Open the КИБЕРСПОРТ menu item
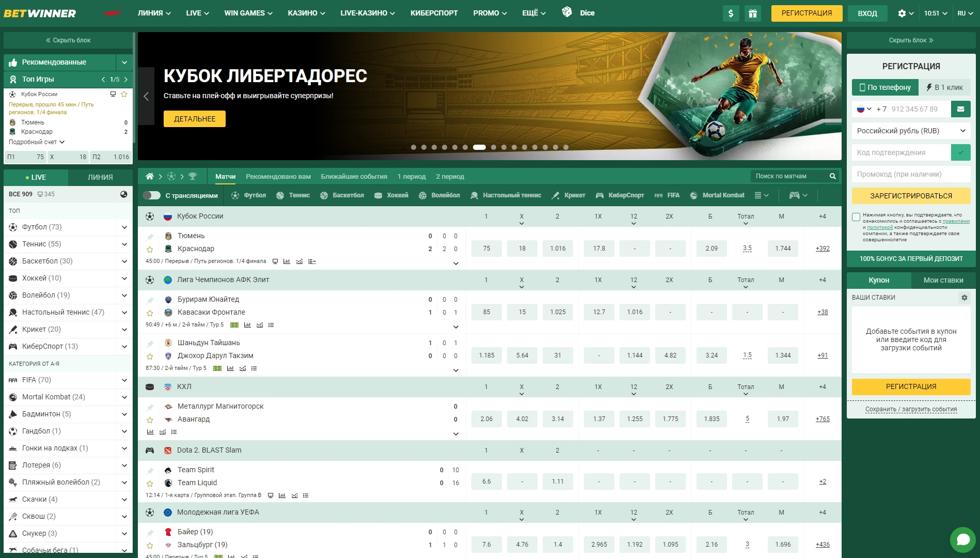 click(x=434, y=13)
